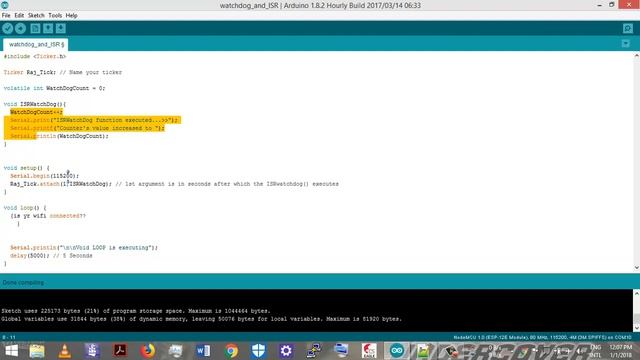Click the Windows Start button
640x360 pixels.
coord(11,351)
